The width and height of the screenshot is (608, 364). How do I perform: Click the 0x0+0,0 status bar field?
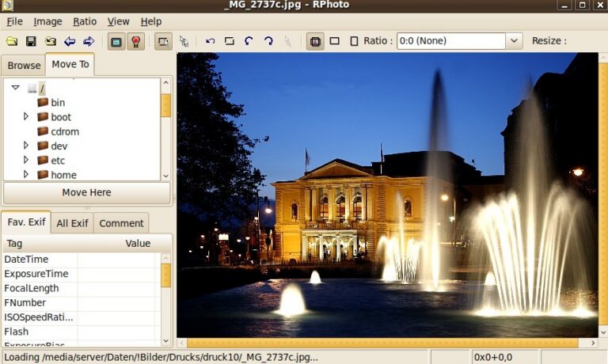(505, 357)
